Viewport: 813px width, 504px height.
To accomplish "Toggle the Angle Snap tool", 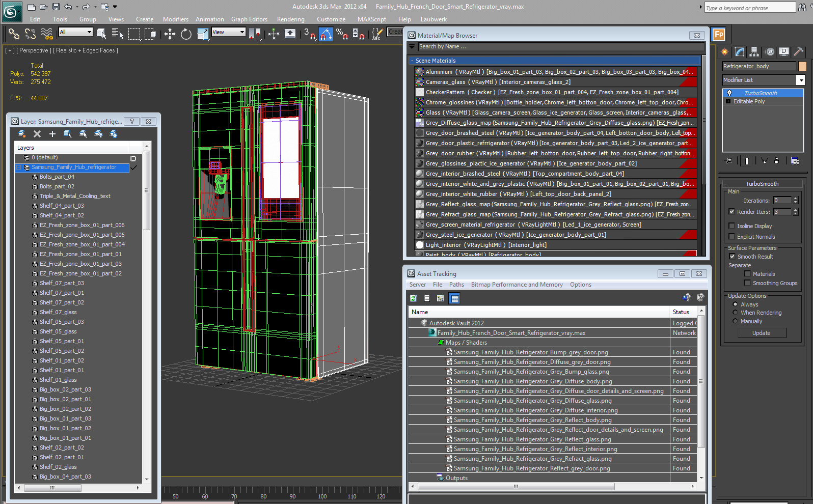I will coord(326,34).
